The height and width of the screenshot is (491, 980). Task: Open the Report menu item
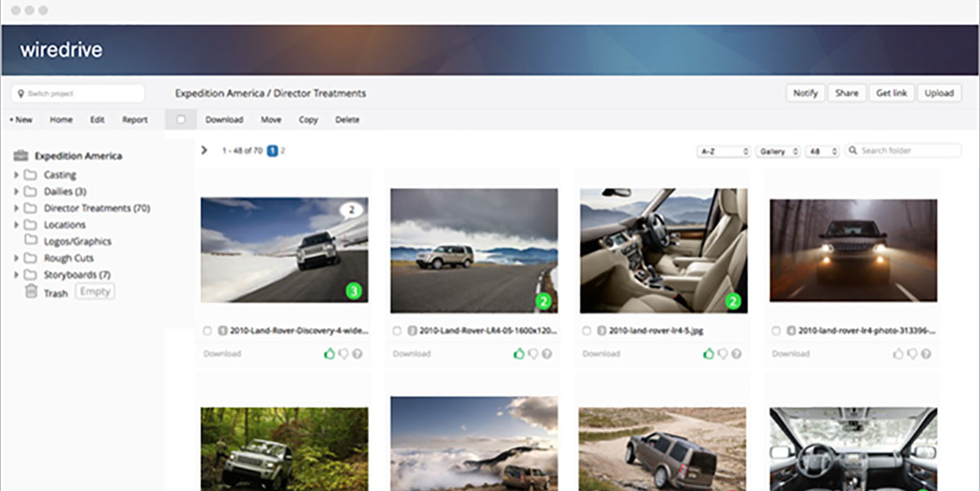[135, 119]
